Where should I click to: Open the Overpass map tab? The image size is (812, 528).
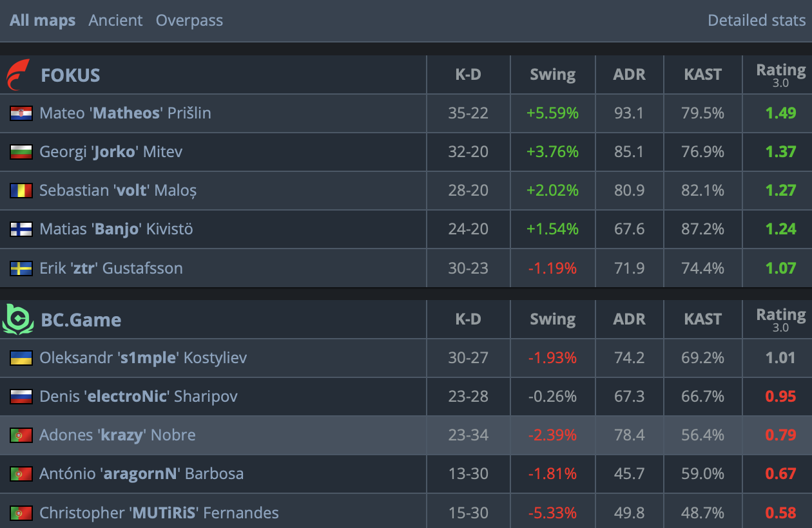[x=189, y=21]
